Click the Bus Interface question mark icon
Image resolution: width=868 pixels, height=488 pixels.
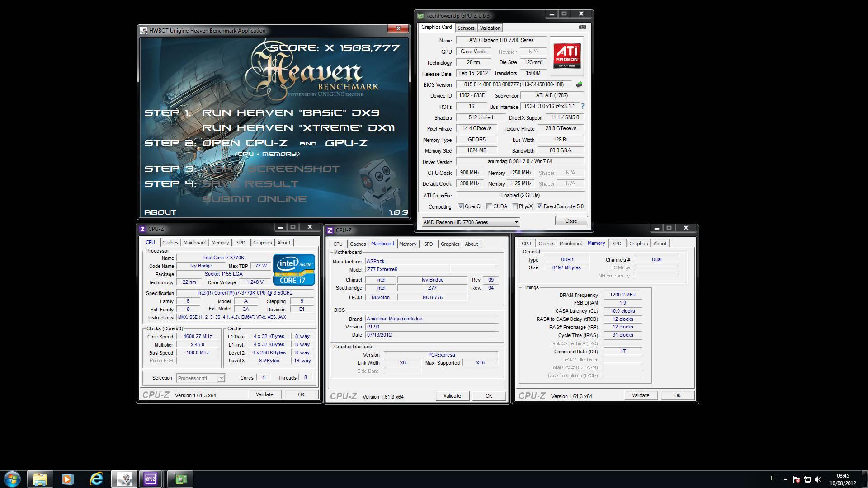pyautogui.click(x=582, y=106)
